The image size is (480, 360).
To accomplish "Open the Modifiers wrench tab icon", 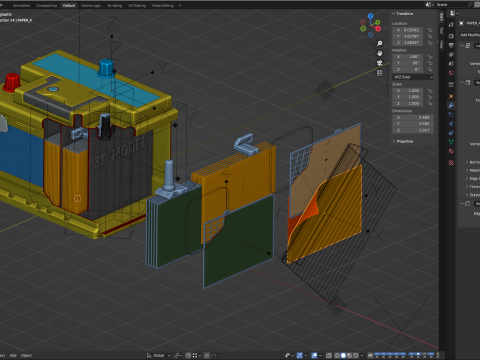I will tap(451, 105).
